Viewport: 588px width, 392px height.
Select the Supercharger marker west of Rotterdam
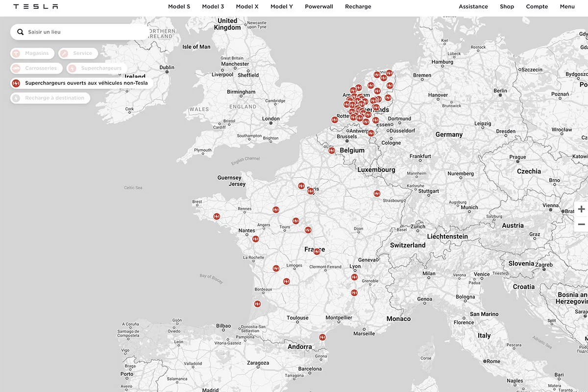click(334, 120)
